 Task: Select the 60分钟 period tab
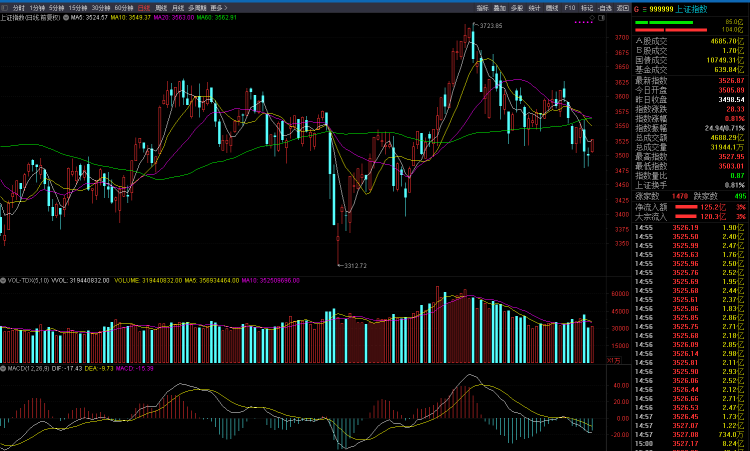click(x=125, y=7)
